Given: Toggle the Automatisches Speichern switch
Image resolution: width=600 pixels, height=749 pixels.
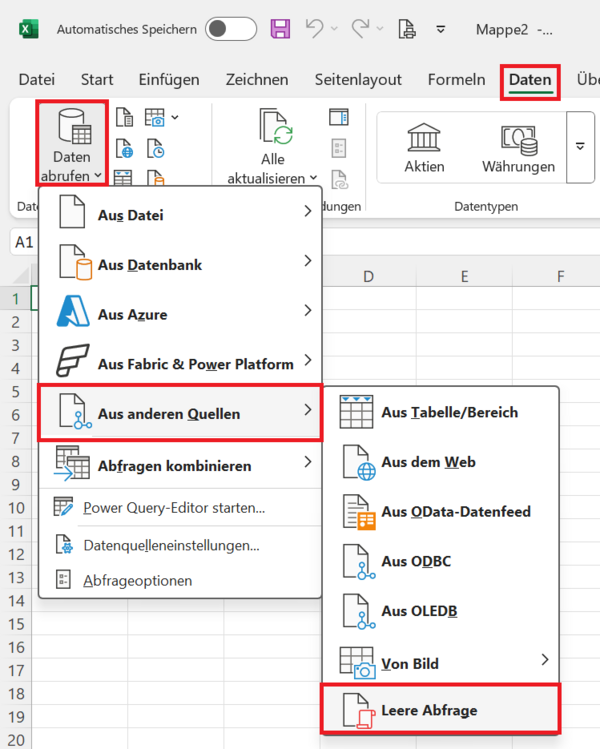Looking at the screenshot, I should coord(231,29).
